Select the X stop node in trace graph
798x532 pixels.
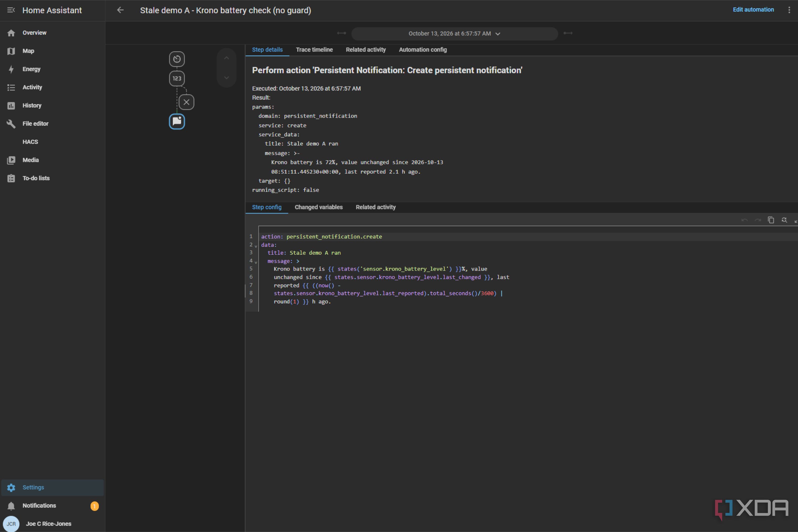(186, 102)
